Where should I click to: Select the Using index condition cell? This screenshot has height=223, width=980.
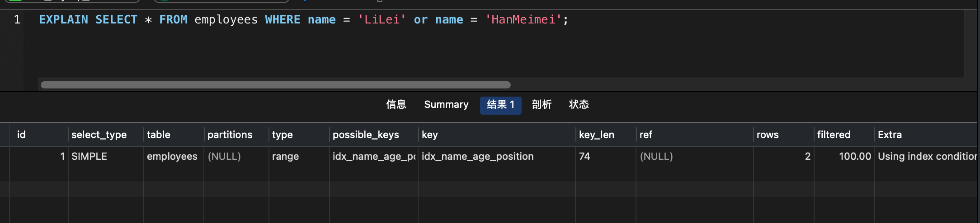point(927,156)
